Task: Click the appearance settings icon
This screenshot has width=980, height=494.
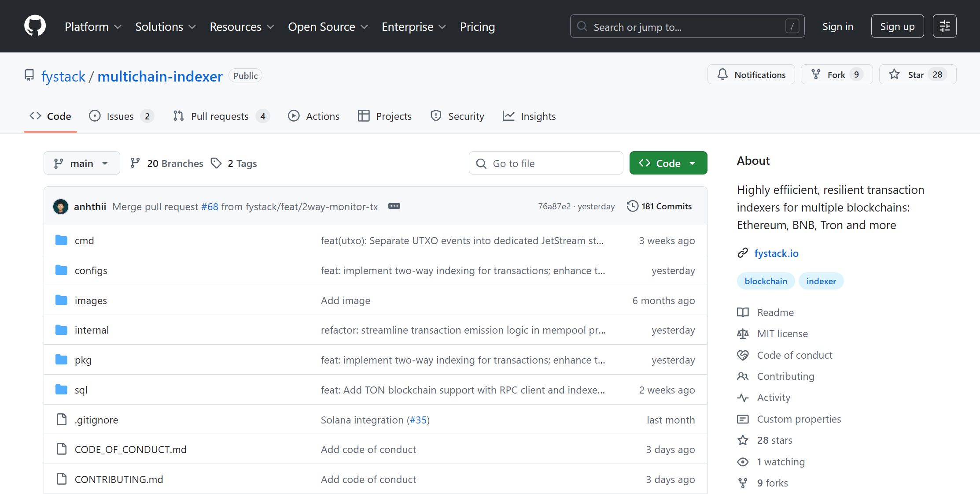Action: 944,26
